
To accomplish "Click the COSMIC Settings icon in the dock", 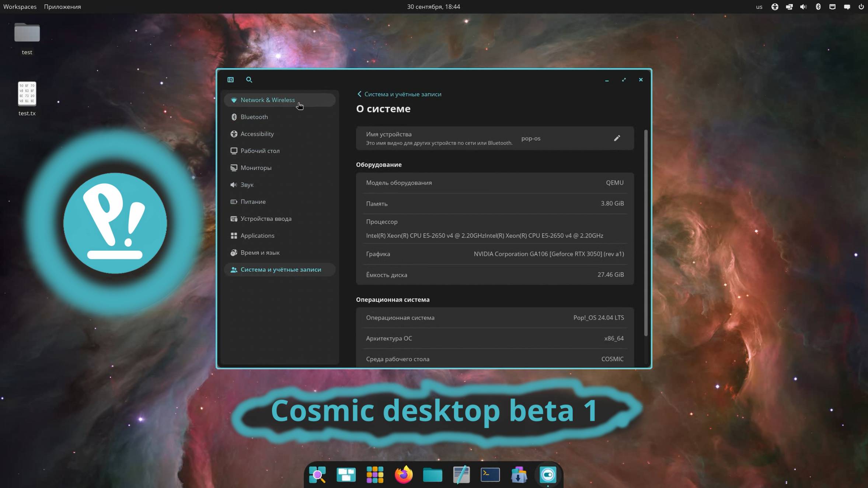I will pyautogui.click(x=547, y=475).
